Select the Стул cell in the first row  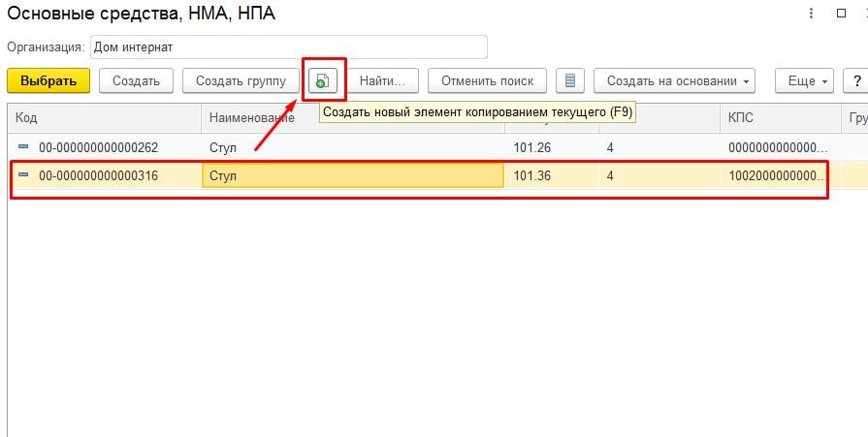(351, 147)
